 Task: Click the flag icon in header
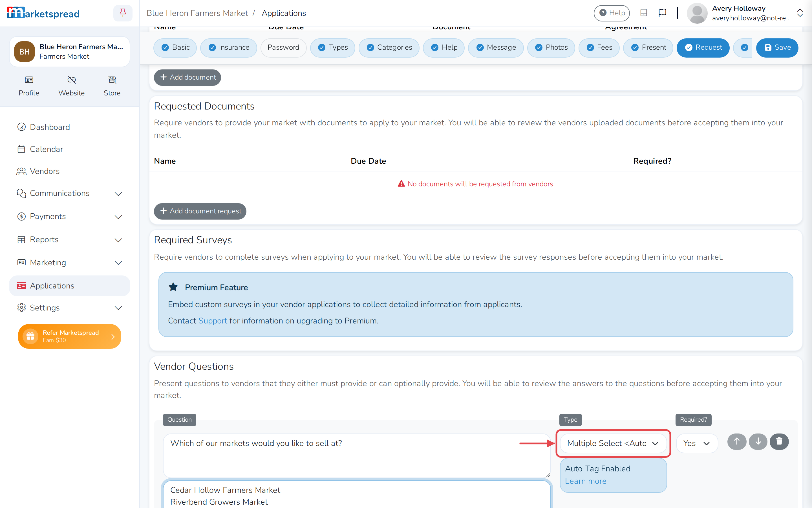(662, 13)
